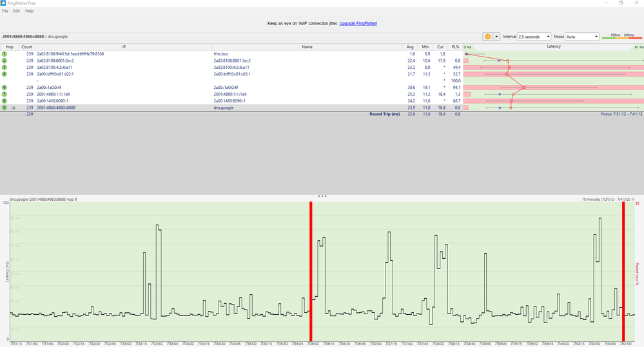The width and height of the screenshot is (644, 347).
Task: Click the hop 9 green circle icon
Action: pos(4,108)
